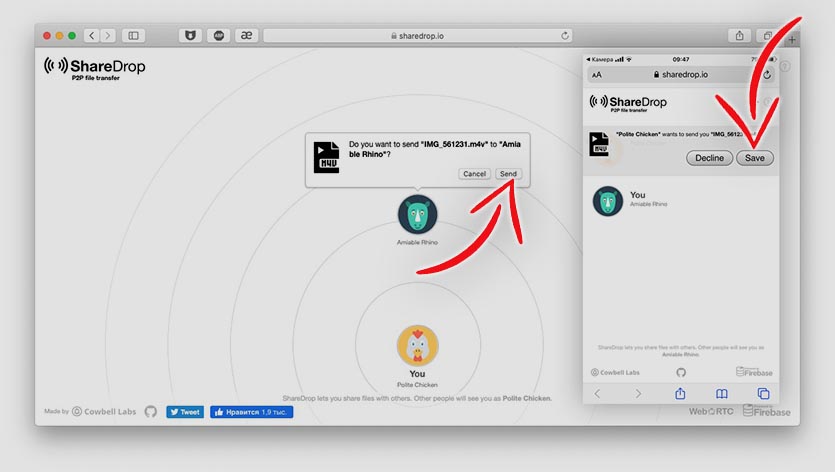Tap the reload icon in the phone address bar

(x=767, y=75)
